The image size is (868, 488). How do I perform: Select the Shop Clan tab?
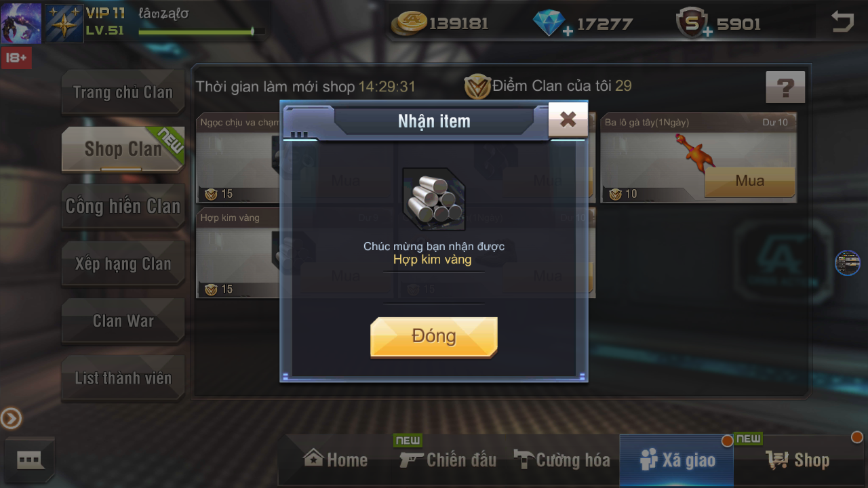point(123,149)
